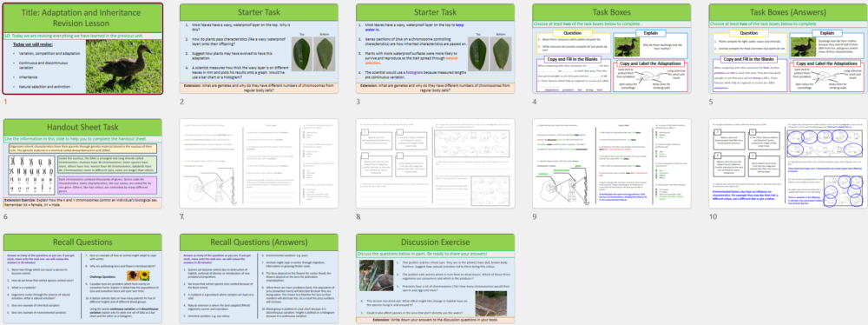
Task: Select the Discussion Exercise slide
Action: (x=435, y=279)
